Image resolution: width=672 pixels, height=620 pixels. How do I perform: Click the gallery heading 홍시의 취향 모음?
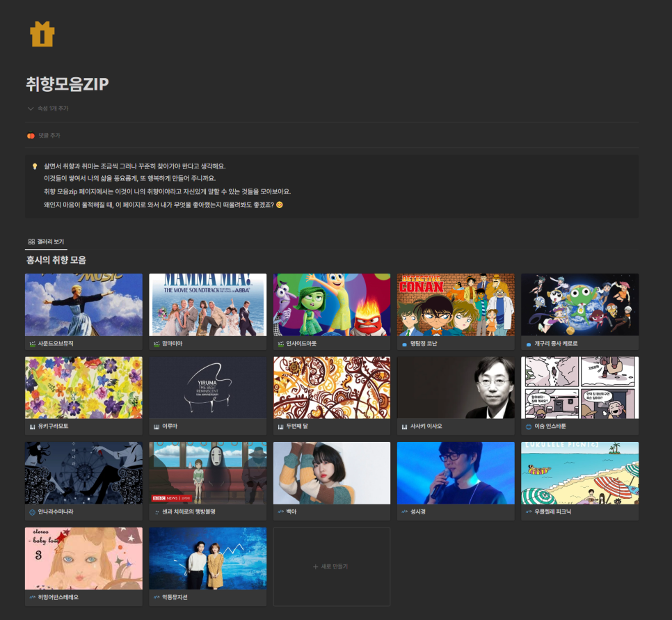[56, 260]
